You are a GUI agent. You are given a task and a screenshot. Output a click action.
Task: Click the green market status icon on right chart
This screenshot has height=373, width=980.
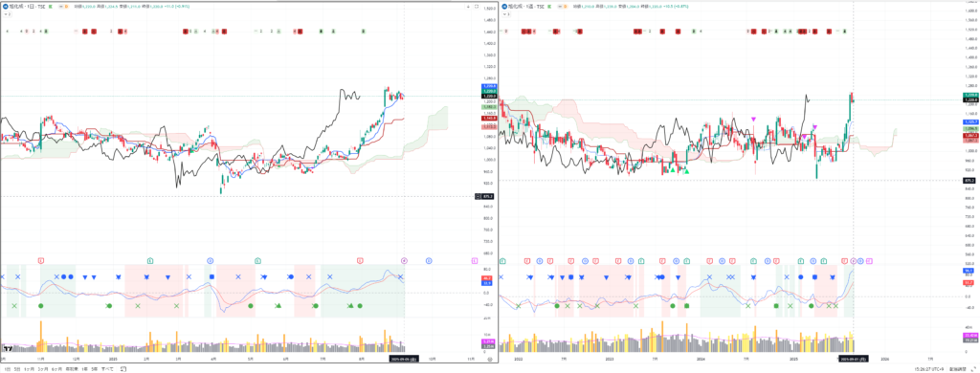click(549, 7)
